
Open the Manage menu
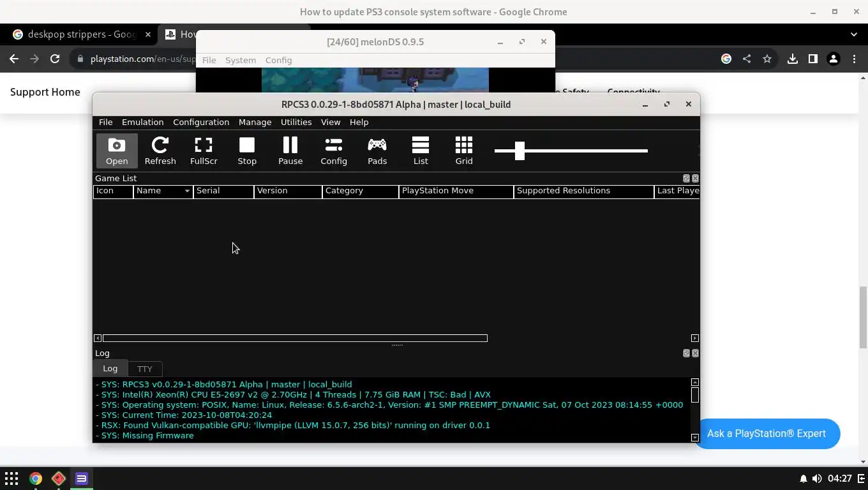(255, 122)
